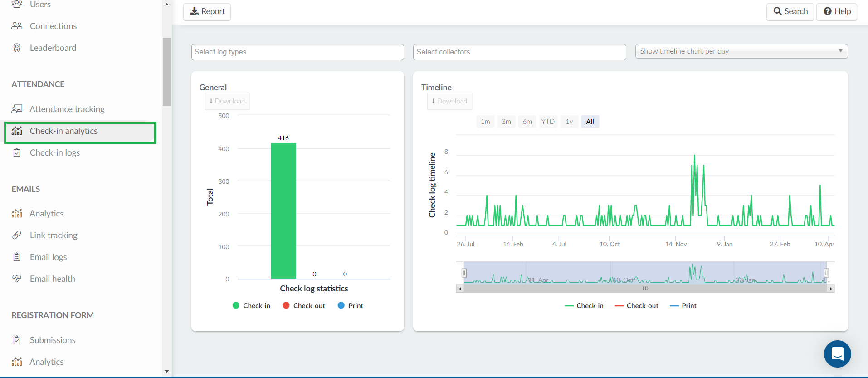
Task: Open Check-in logs
Action: click(x=55, y=152)
